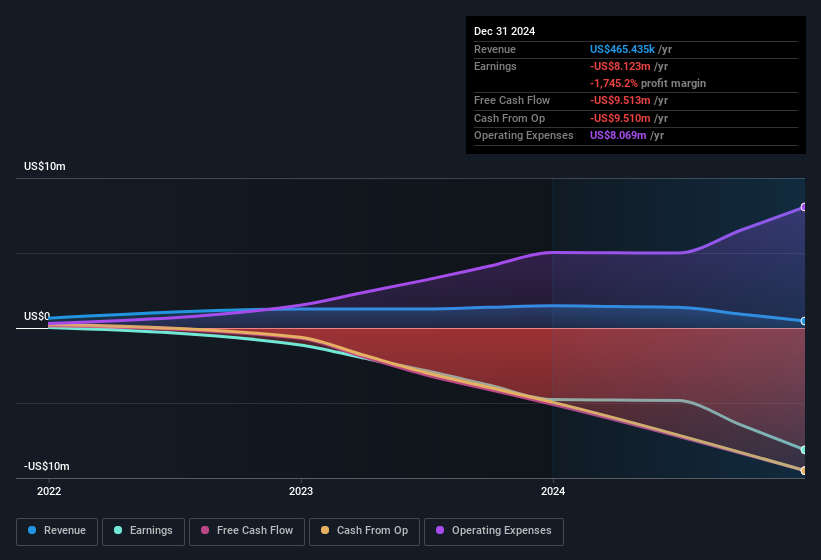The width and height of the screenshot is (821, 560).
Task: Click the Earnings label in tooltip
Action: 495,66
